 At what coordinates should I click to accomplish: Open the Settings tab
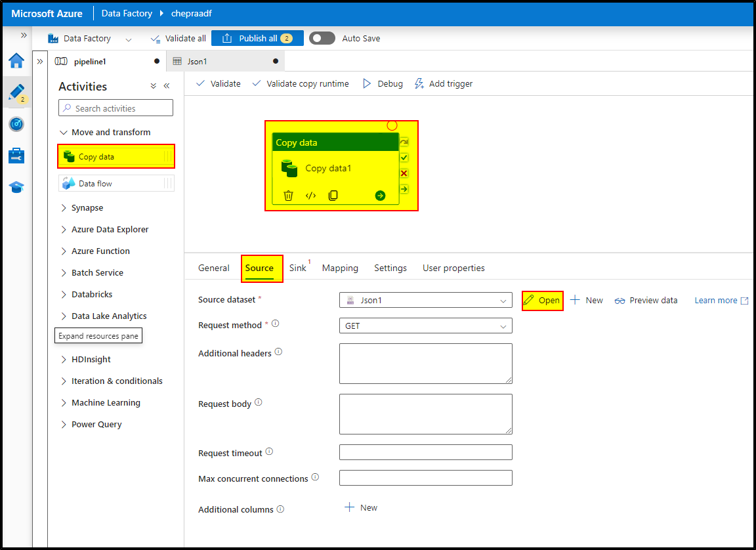[x=390, y=268]
